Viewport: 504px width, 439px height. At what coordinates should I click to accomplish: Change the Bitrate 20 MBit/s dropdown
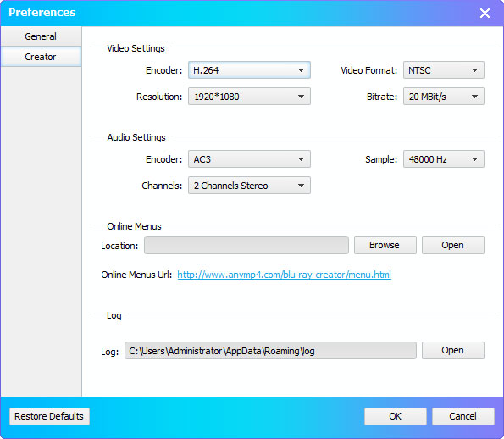444,97
